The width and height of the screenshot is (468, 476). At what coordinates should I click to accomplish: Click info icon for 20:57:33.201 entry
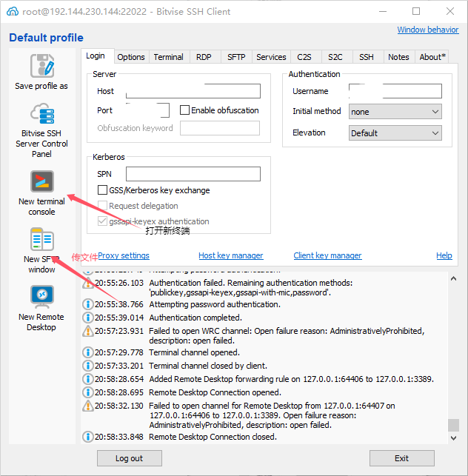click(88, 366)
